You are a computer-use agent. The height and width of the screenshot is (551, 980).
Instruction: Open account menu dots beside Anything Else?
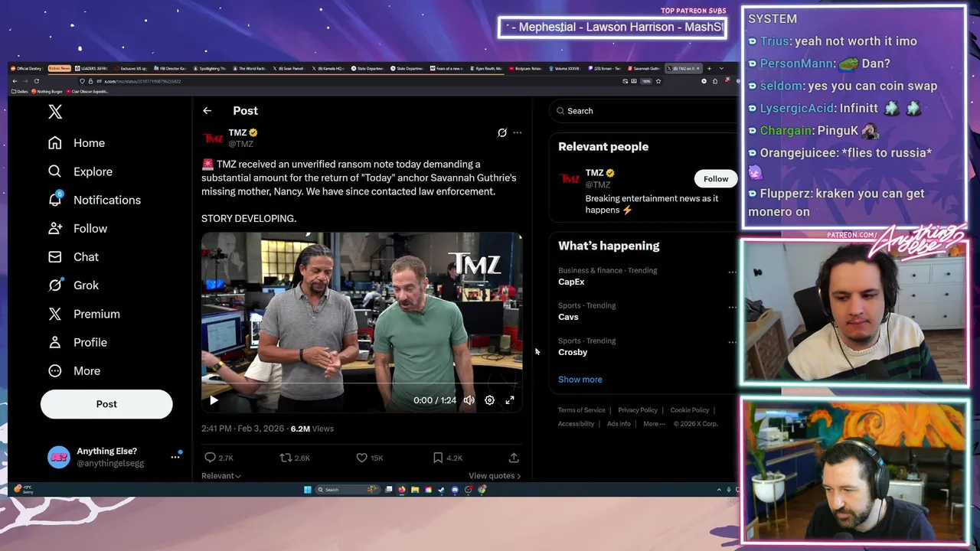[x=175, y=457]
